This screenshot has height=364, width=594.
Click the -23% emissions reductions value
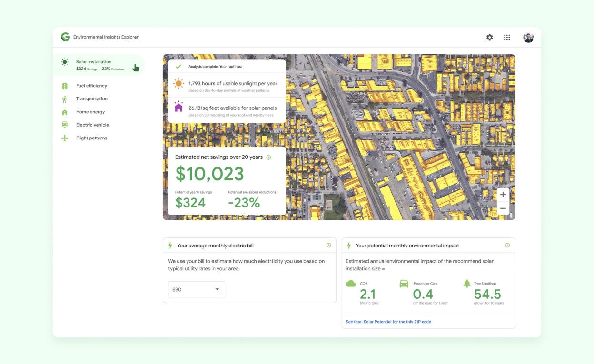tap(244, 203)
